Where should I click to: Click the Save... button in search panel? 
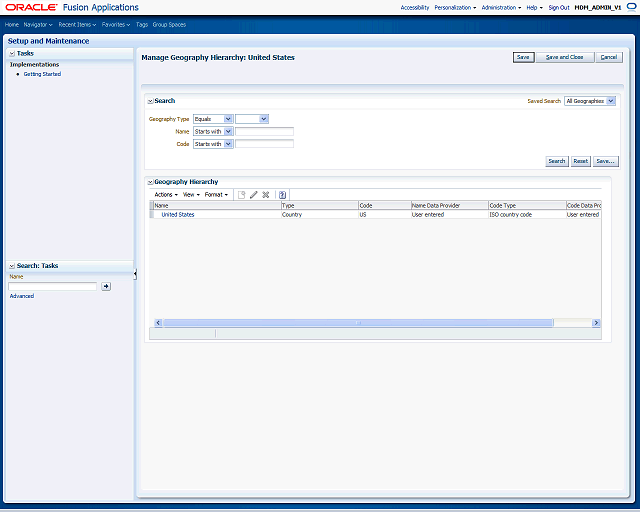click(605, 161)
